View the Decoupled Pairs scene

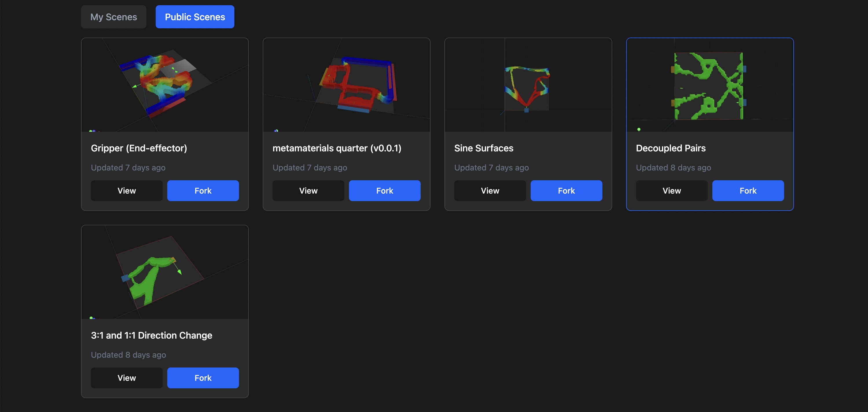(x=671, y=190)
